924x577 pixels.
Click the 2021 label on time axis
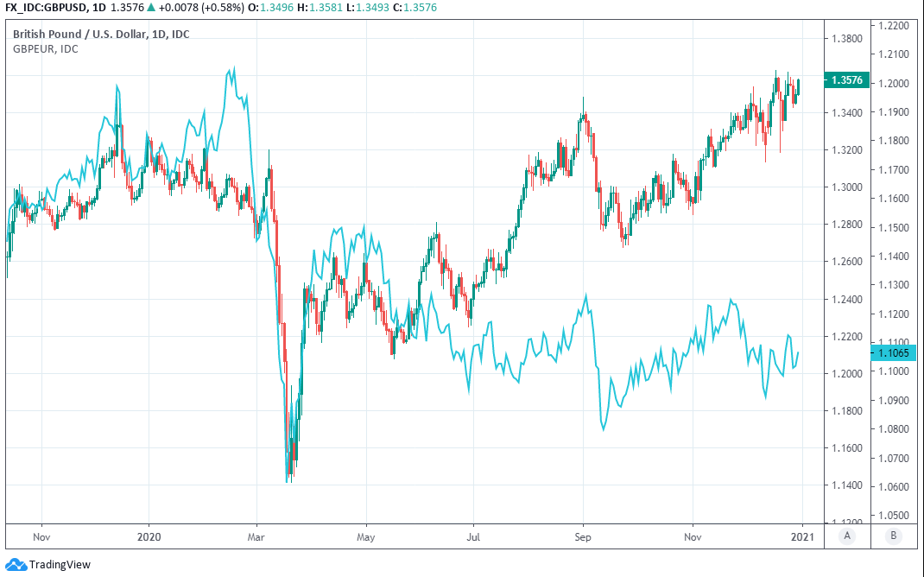coord(802,536)
